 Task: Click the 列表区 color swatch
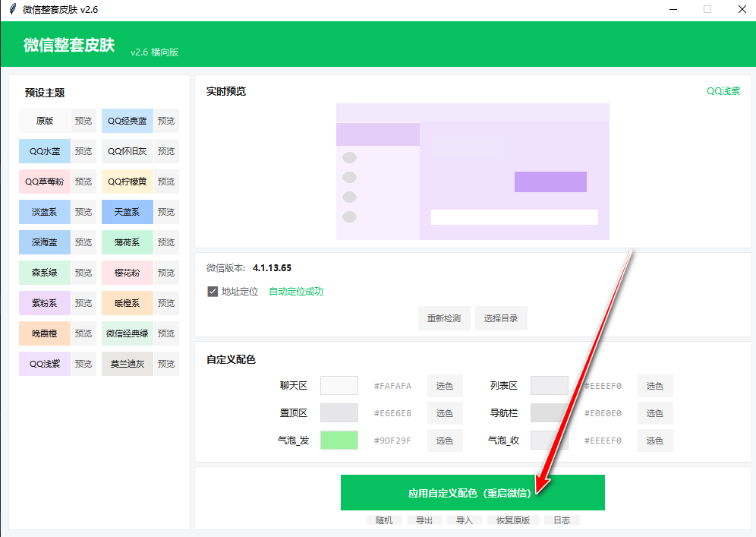pos(549,386)
